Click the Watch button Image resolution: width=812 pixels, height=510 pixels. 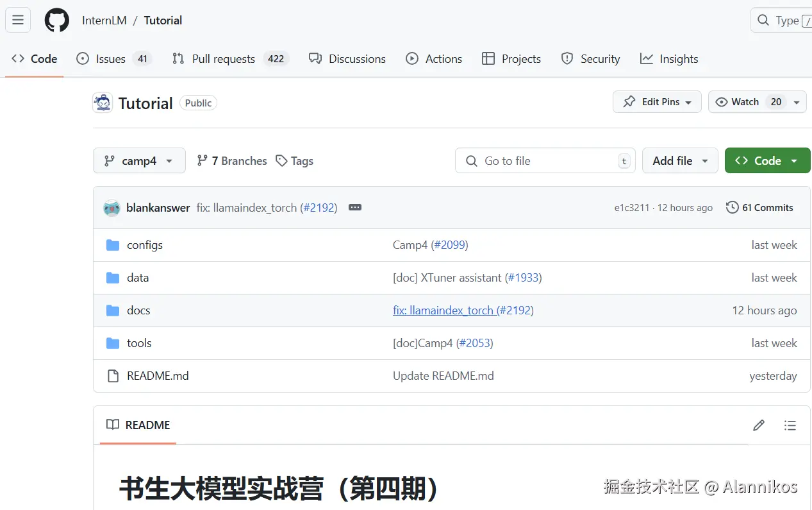(747, 101)
